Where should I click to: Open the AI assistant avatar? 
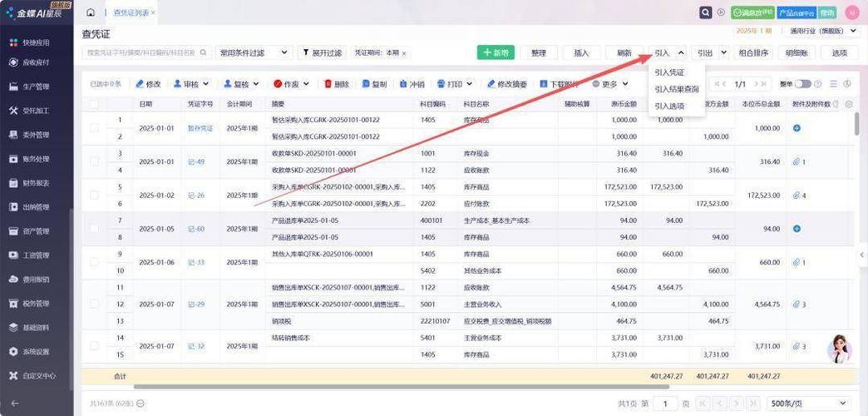click(839, 349)
